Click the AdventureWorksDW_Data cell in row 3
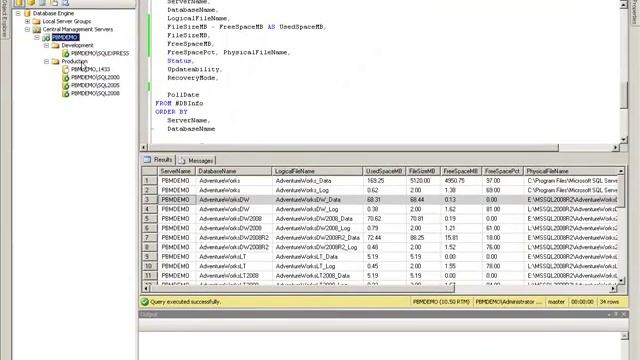The image size is (640, 360). (x=318, y=200)
